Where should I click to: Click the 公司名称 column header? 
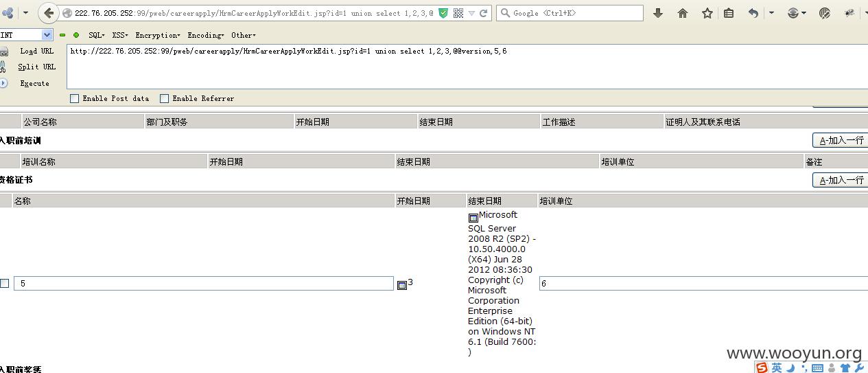coord(82,122)
